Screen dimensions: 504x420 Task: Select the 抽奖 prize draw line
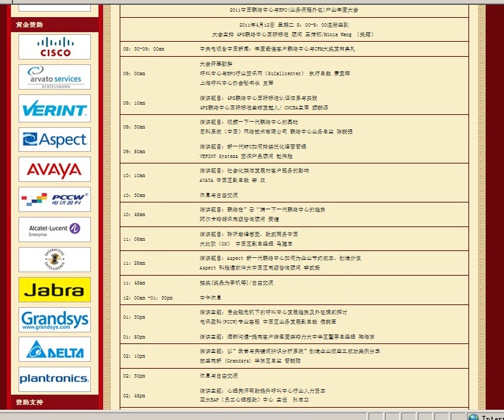(236, 283)
